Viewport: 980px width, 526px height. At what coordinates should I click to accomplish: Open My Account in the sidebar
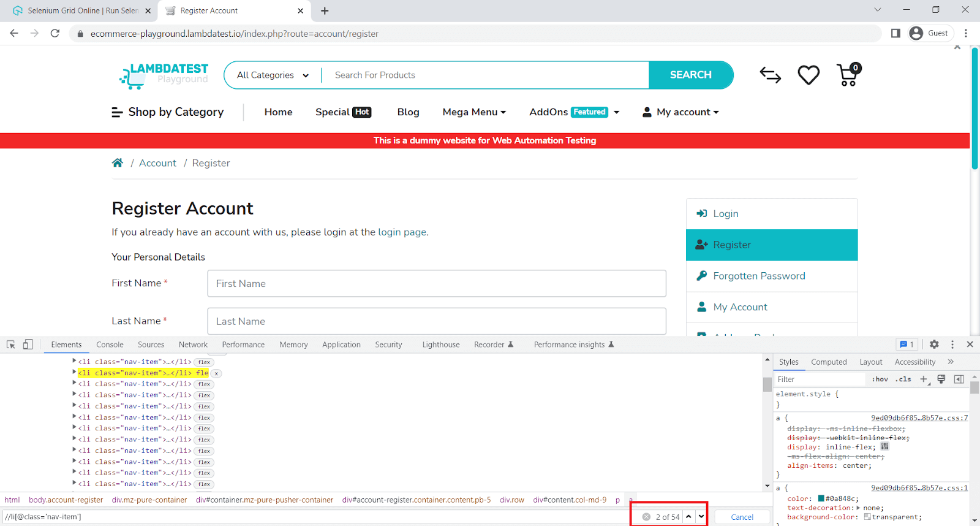click(772, 307)
